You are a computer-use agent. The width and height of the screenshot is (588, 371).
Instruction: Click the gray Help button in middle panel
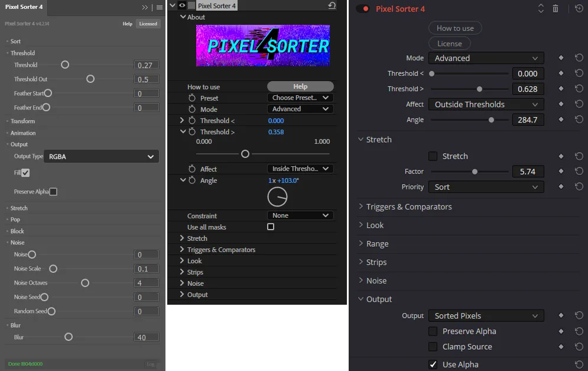[x=300, y=86]
